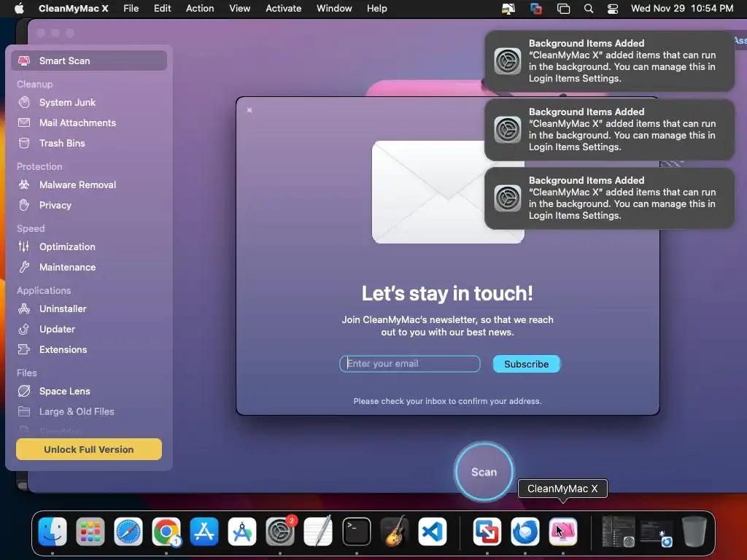
Task: Focus the Enter your email field
Action: pyautogui.click(x=410, y=364)
